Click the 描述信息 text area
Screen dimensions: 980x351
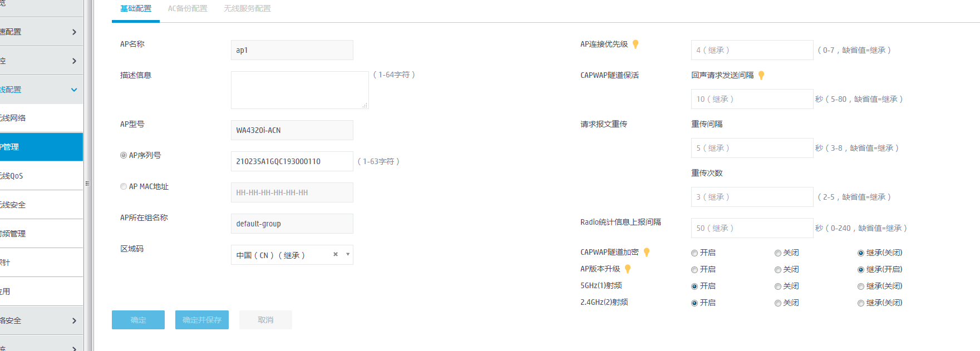click(299, 90)
